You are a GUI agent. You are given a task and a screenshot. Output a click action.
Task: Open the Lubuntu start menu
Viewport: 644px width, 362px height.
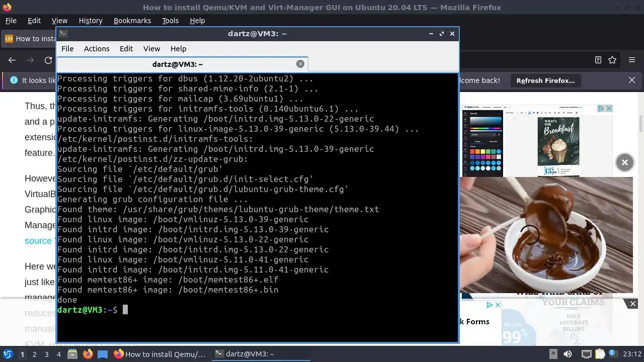(8, 354)
